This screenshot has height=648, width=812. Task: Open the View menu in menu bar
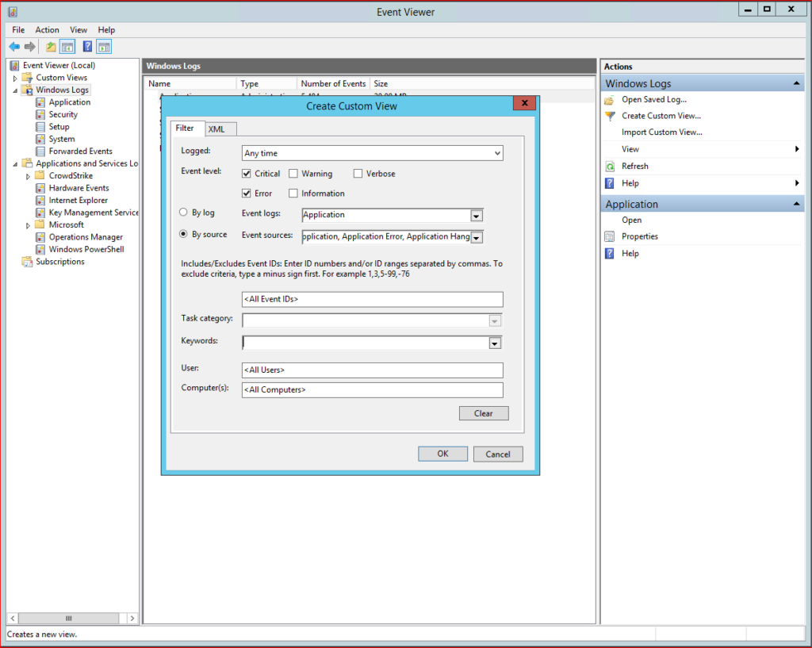tap(79, 30)
